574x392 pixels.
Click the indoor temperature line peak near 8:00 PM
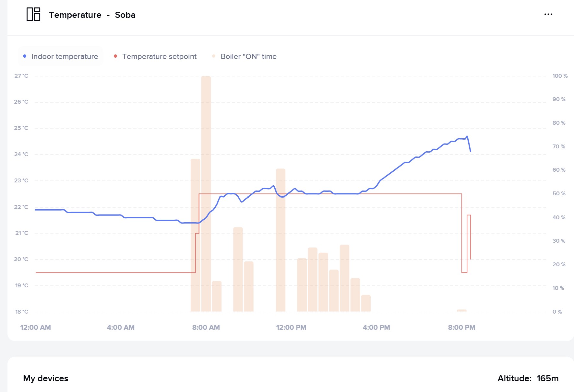pos(467,136)
